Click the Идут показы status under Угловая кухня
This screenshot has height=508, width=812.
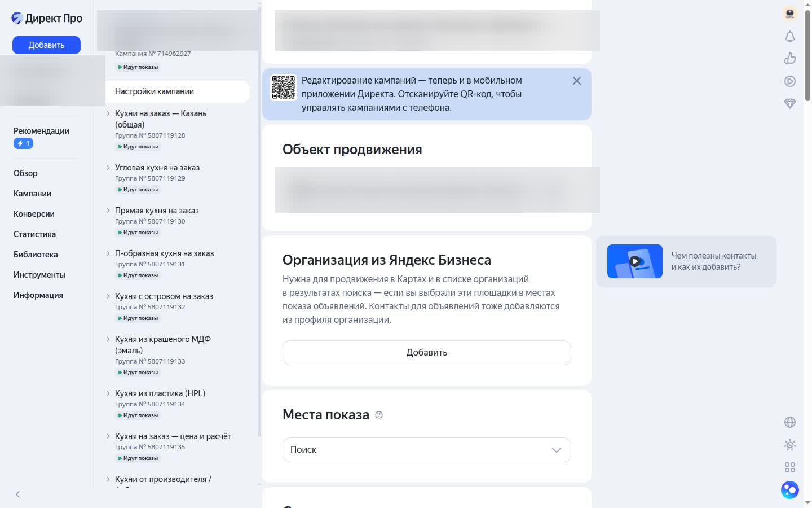[x=138, y=190]
